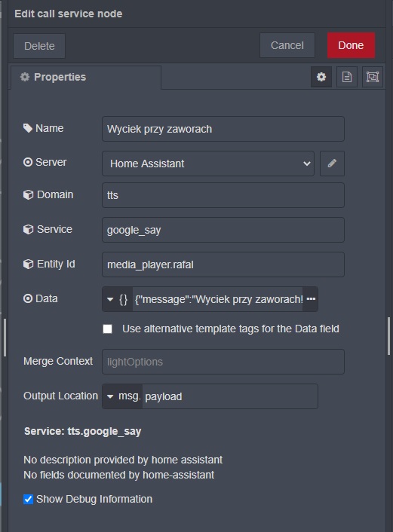
Task: Click the JSON braces type icon
Action: pos(123,299)
